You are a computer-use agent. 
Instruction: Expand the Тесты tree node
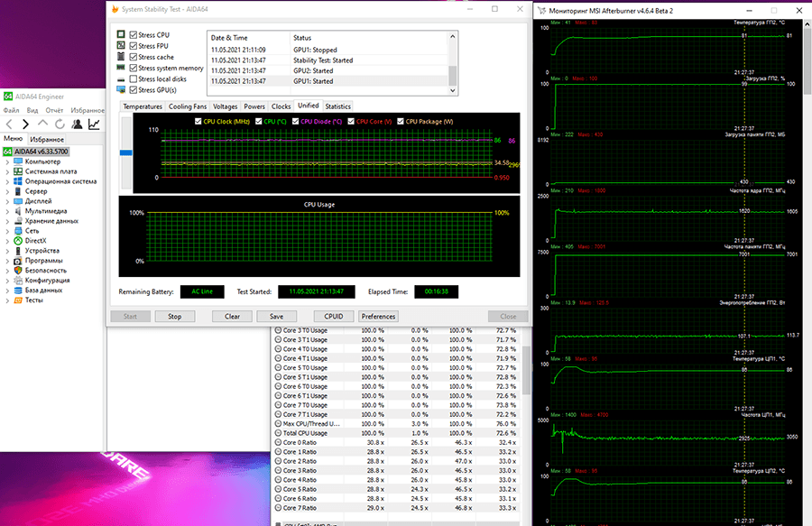(7, 300)
